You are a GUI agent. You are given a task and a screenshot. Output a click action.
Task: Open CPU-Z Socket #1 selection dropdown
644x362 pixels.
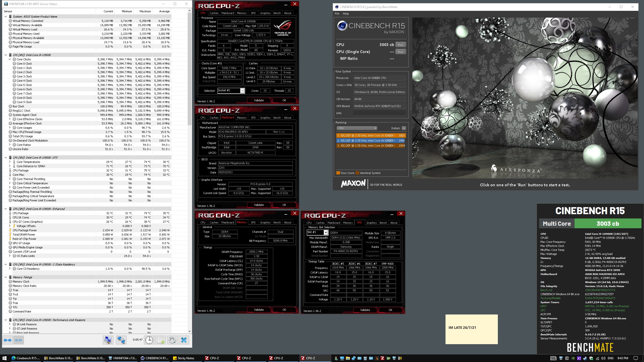[x=242, y=91]
